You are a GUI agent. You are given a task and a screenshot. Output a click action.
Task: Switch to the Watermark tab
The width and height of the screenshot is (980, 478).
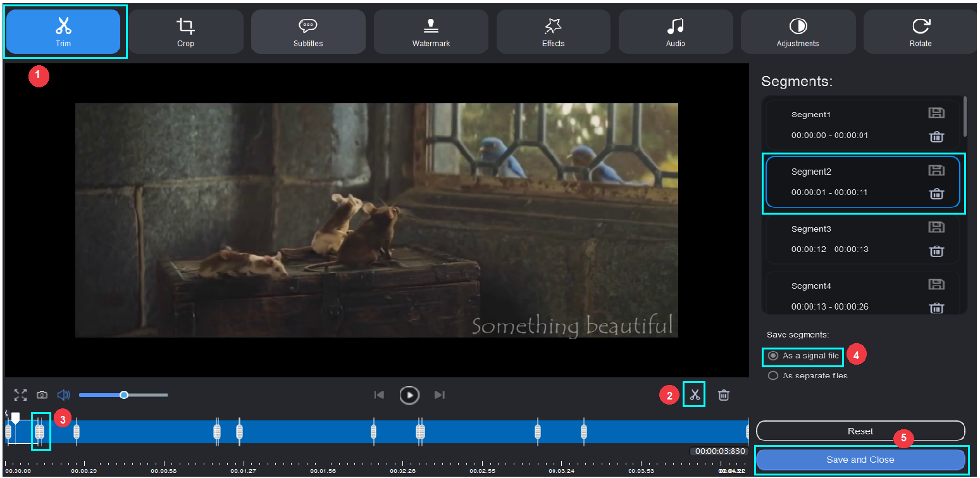coord(431,31)
